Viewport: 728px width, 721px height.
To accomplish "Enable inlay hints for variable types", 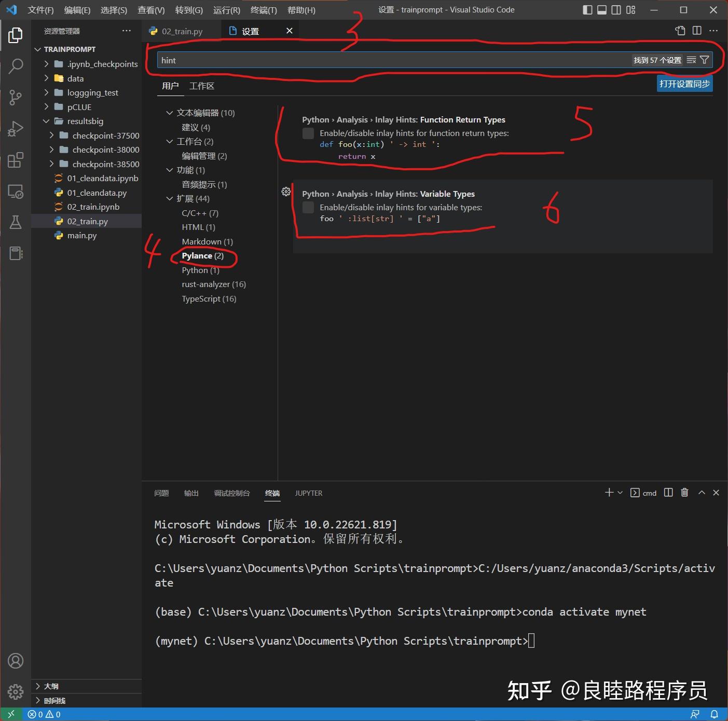I will tap(308, 207).
